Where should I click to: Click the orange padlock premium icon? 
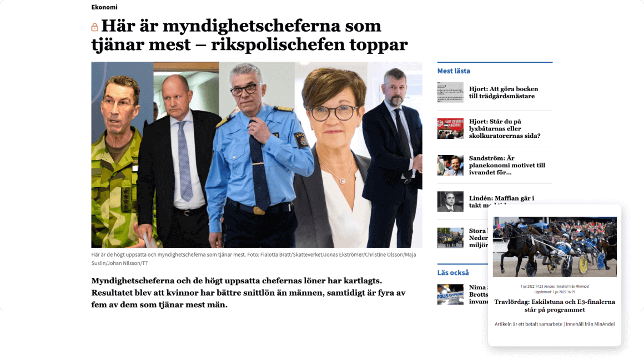click(x=94, y=27)
